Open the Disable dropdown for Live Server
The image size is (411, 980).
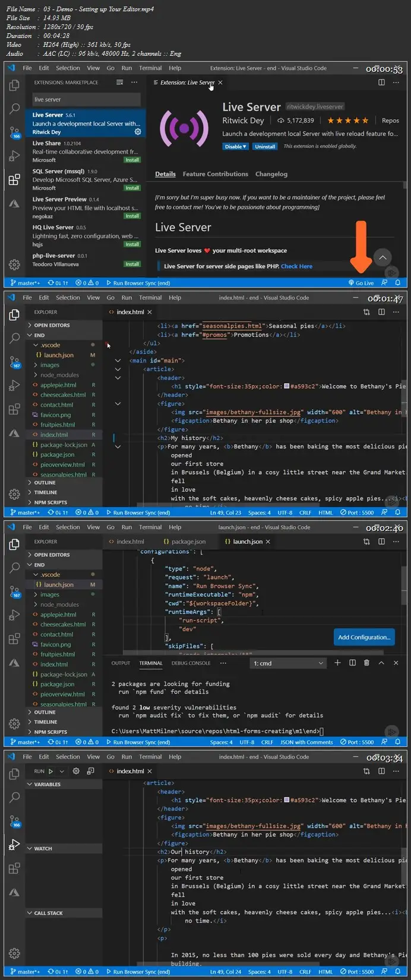point(235,147)
